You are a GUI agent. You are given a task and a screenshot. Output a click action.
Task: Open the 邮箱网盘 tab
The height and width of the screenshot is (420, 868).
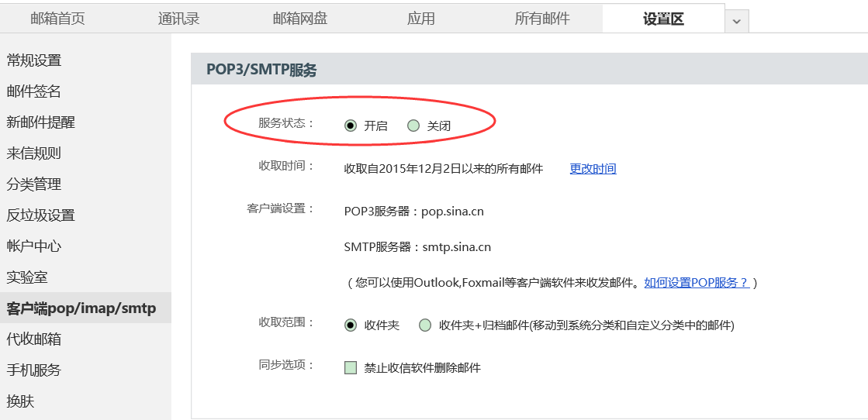pyautogui.click(x=300, y=19)
